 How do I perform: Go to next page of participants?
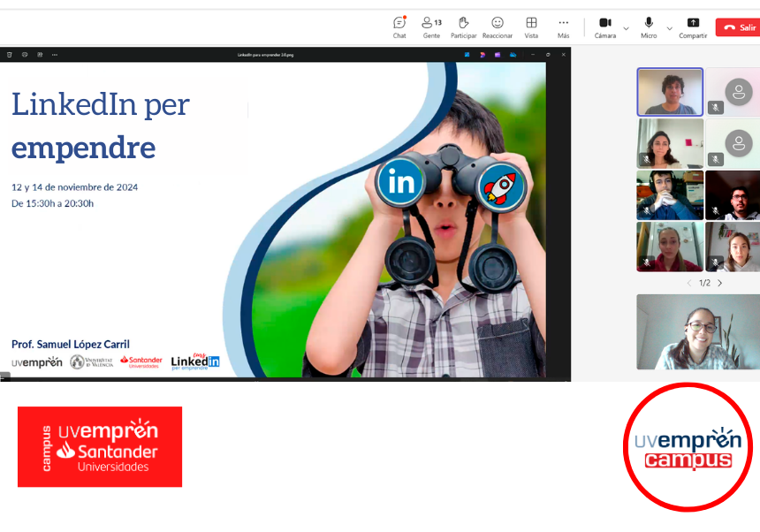(x=720, y=283)
